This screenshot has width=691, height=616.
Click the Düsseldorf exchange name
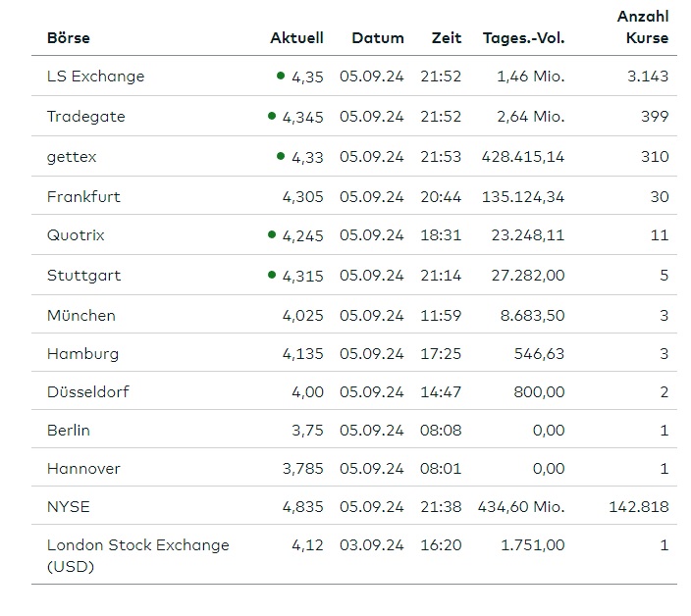(87, 391)
